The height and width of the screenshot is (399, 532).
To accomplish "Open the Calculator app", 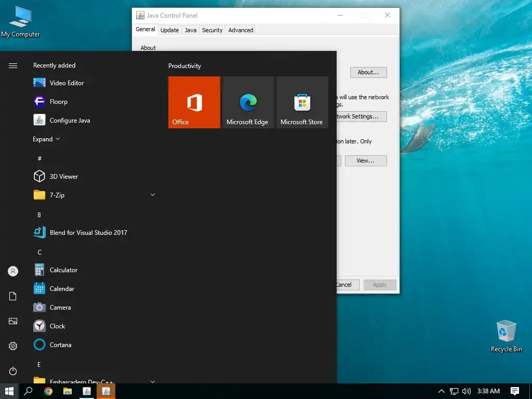I will 95,270.
